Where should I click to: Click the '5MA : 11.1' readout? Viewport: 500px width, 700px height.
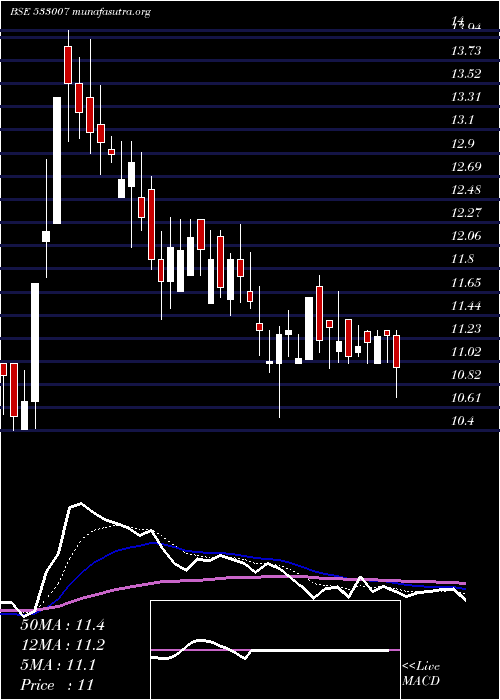[58, 665]
